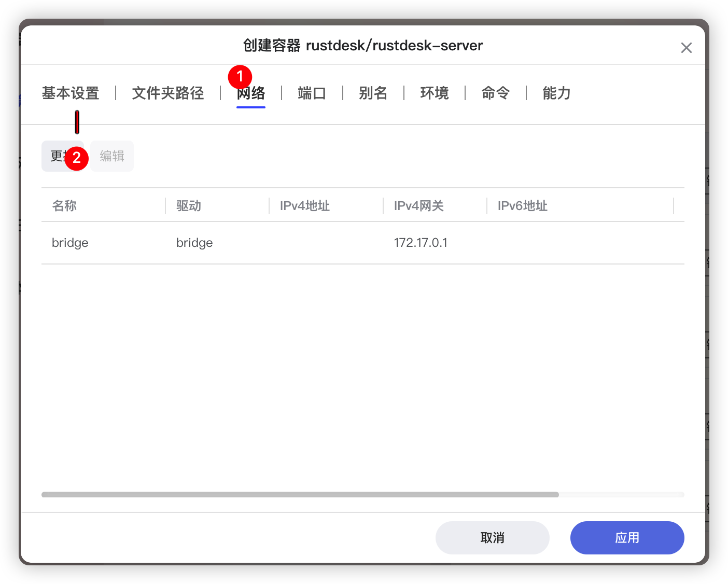Click the IPv6地址 column header

pyautogui.click(x=523, y=206)
